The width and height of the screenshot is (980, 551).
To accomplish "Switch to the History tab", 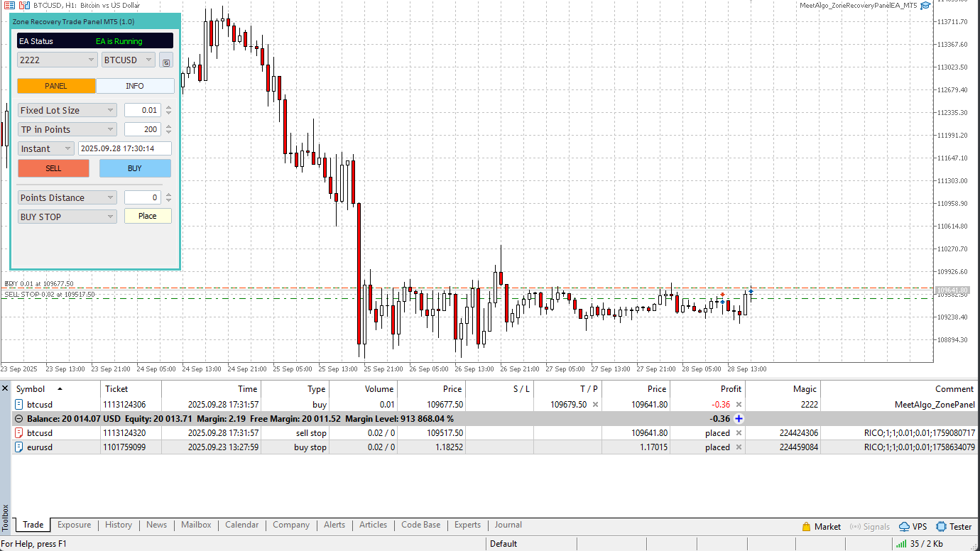I will pyautogui.click(x=119, y=525).
